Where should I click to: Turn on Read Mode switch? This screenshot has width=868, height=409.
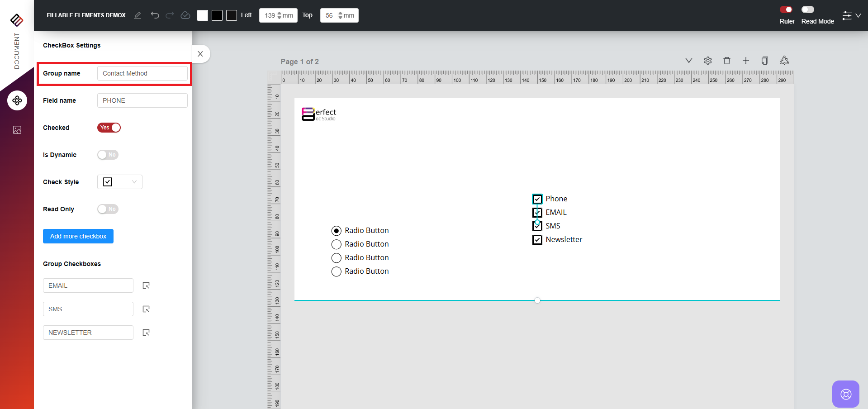click(x=808, y=10)
